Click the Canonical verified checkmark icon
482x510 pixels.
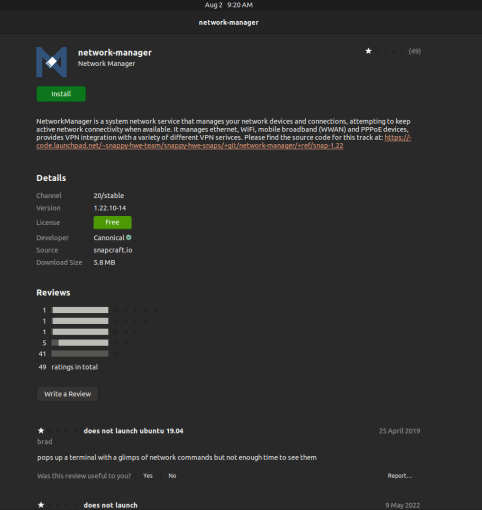click(x=129, y=238)
